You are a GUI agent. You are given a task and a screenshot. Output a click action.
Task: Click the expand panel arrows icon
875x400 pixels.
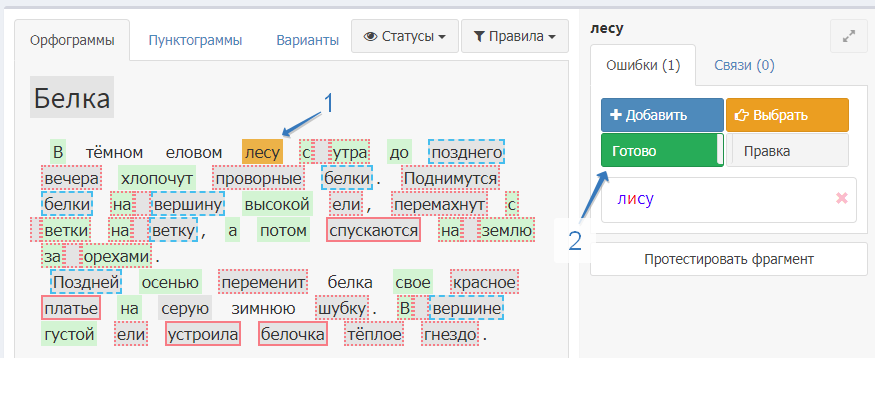(x=848, y=36)
